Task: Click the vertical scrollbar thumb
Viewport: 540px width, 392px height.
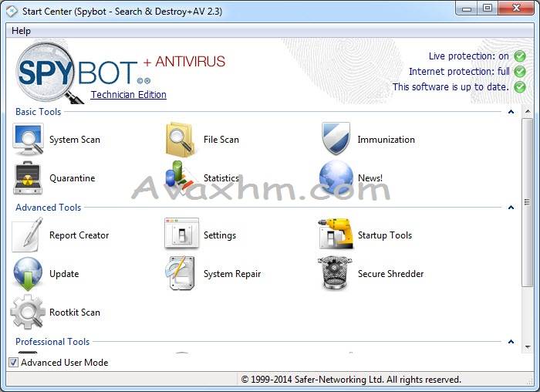Action: coord(527,202)
